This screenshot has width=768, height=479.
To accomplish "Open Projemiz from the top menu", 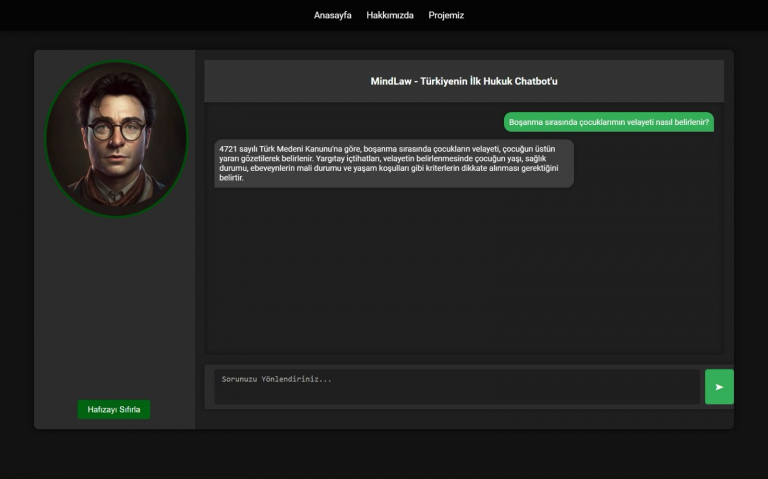I will tap(446, 15).
